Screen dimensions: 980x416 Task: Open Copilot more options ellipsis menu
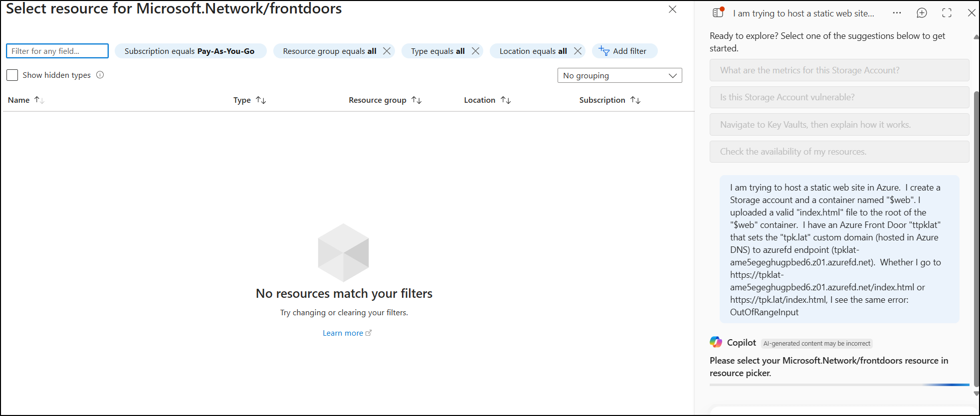point(897,13)
